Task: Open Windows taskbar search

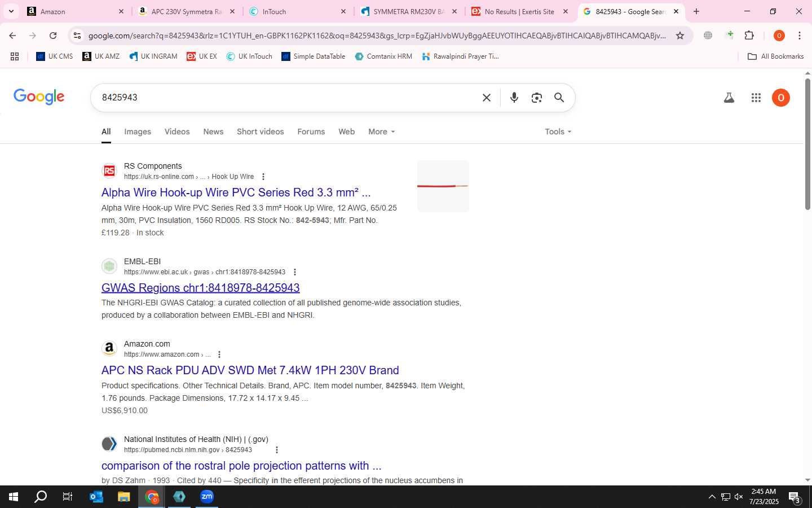Action: click(x=41, y=497)
